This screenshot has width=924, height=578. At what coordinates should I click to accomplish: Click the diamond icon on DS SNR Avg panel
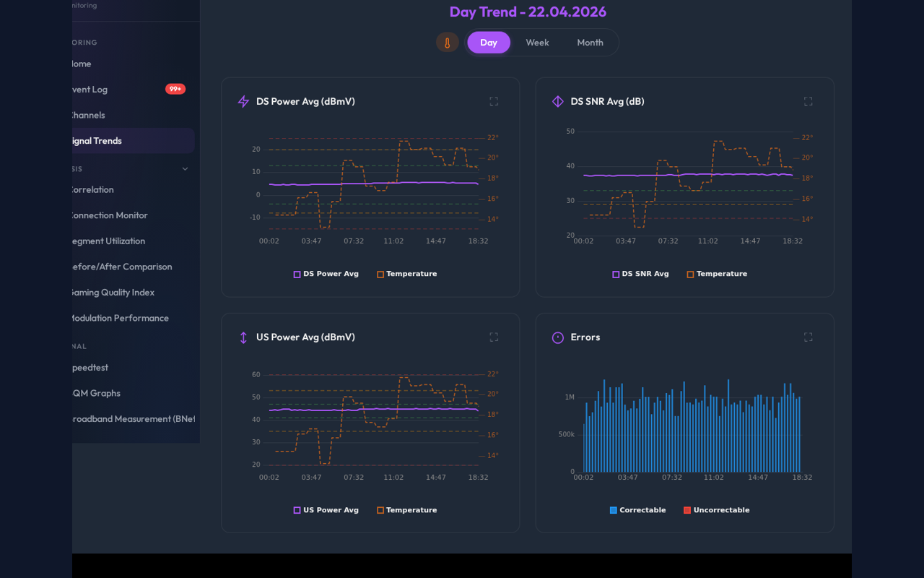coord(557,101)
